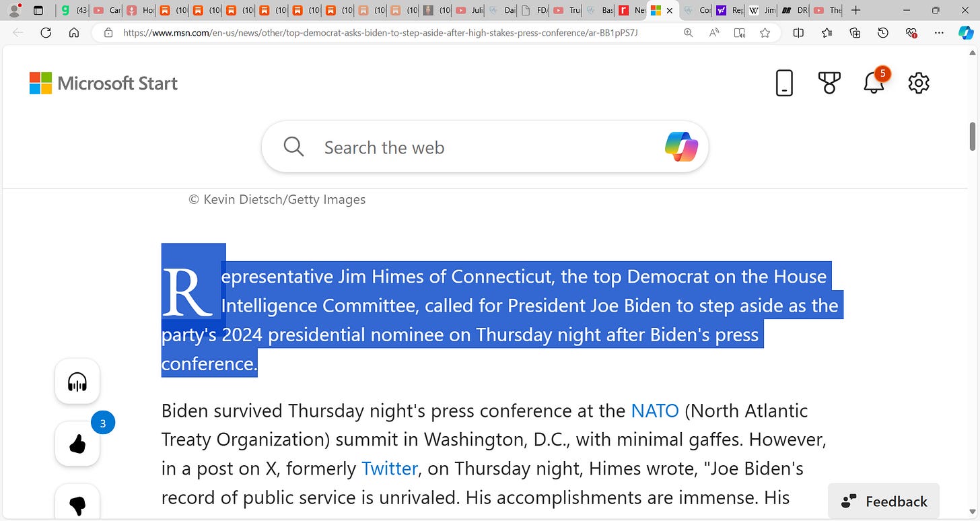Screen dimensions: 980x521
Task: Open the mobile phone icon in MSN header
Action: point(784,83)
